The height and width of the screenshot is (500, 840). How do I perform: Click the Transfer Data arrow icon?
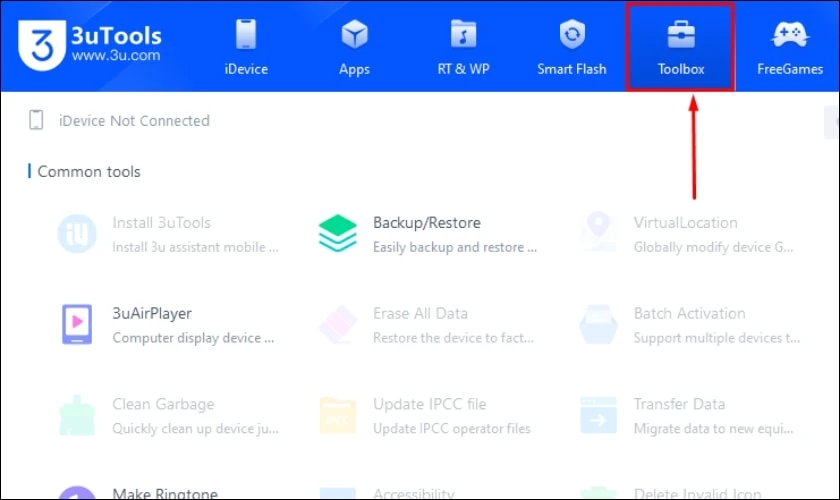(x=598, y=415)
